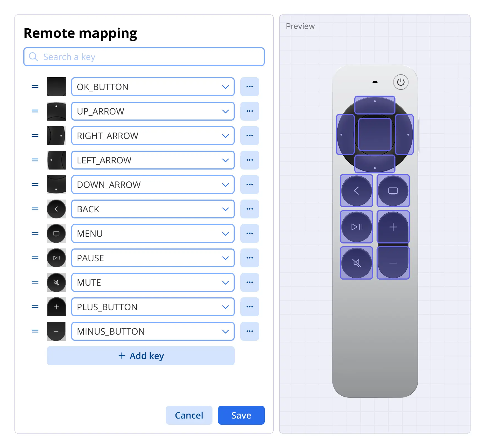Expand the MINUS_BUTTON key dropdown
This screenshot has height=448, width=485.
tap(153, 331)
